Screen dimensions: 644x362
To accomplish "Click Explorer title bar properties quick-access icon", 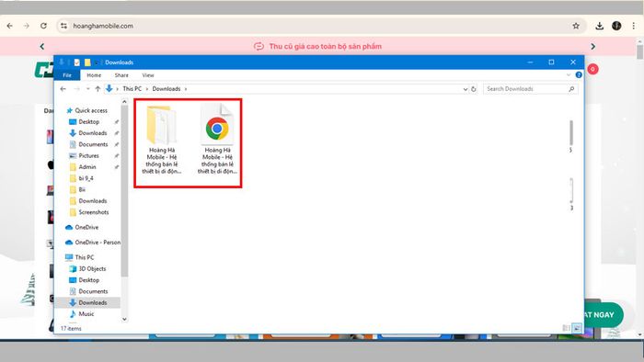I will pos(76,62).
